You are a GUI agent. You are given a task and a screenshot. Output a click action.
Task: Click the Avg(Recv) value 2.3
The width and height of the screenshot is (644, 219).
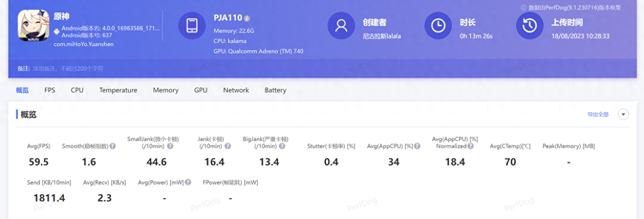click(104, 198)
